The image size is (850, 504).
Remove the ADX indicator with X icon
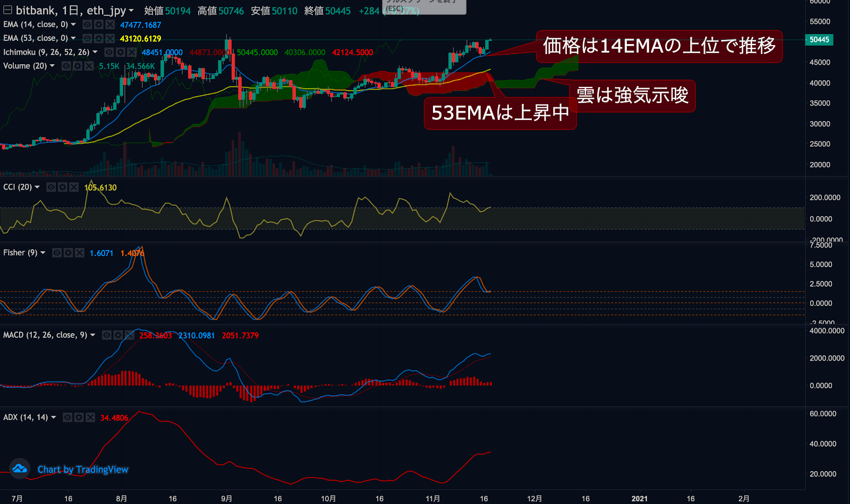(x=90, y=417)
